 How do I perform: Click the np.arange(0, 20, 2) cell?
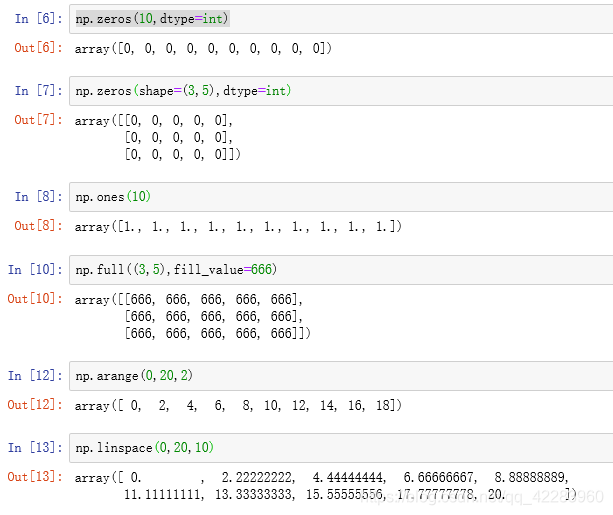(341, 376)
